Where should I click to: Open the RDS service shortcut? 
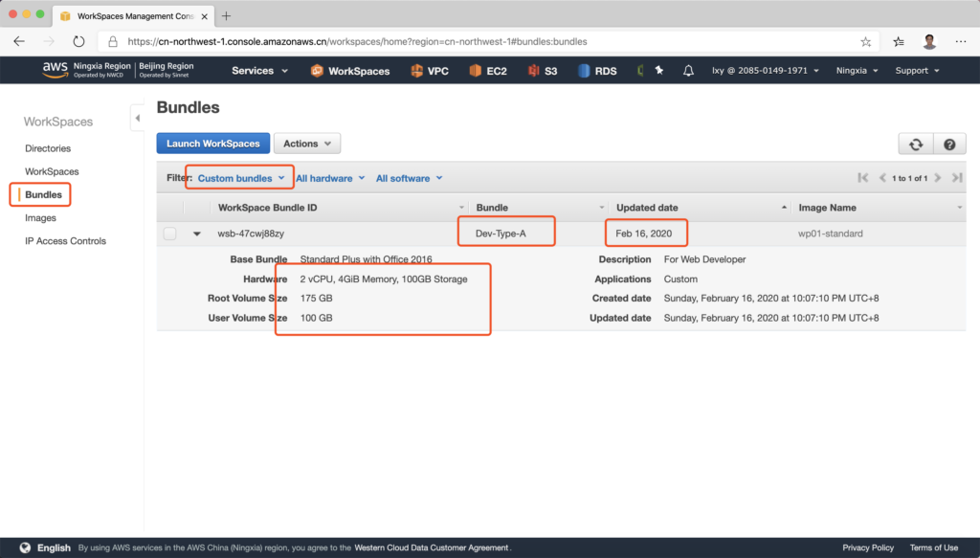596,71
